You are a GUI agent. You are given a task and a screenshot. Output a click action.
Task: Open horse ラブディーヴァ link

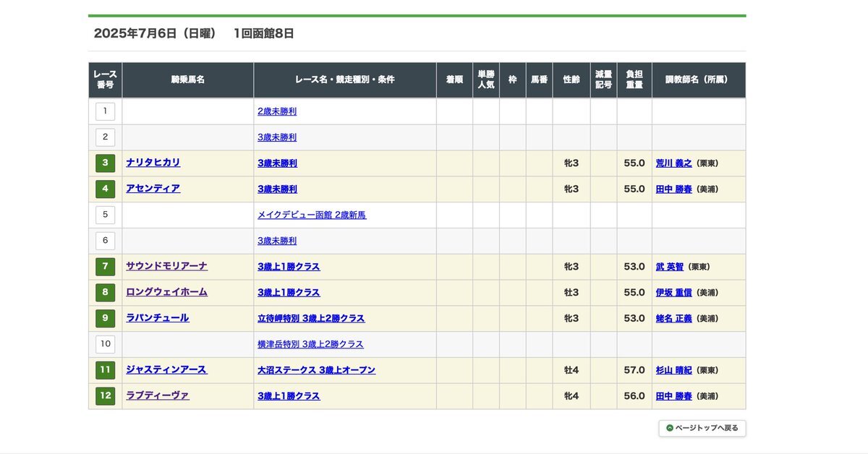pos(158,395)
